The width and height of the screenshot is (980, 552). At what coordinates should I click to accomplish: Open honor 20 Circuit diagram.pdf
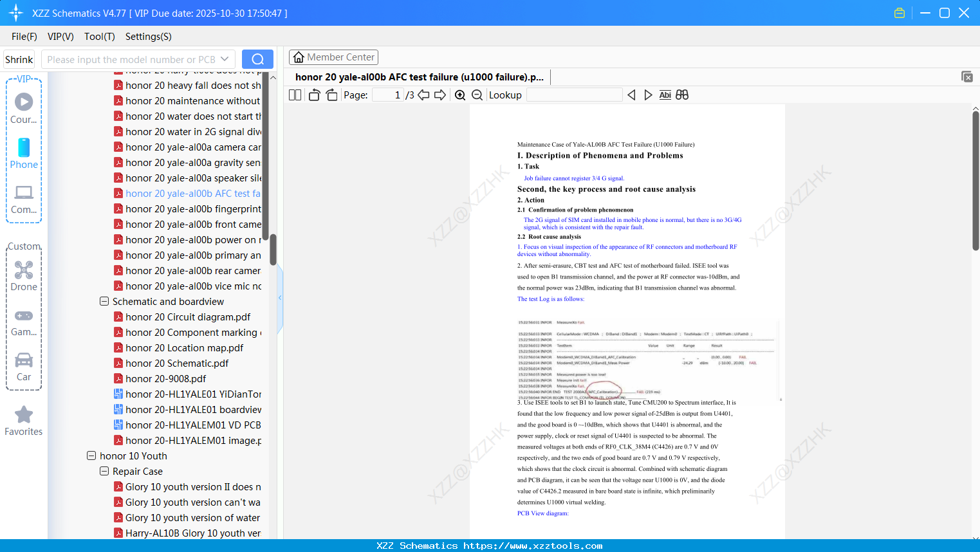188,317
